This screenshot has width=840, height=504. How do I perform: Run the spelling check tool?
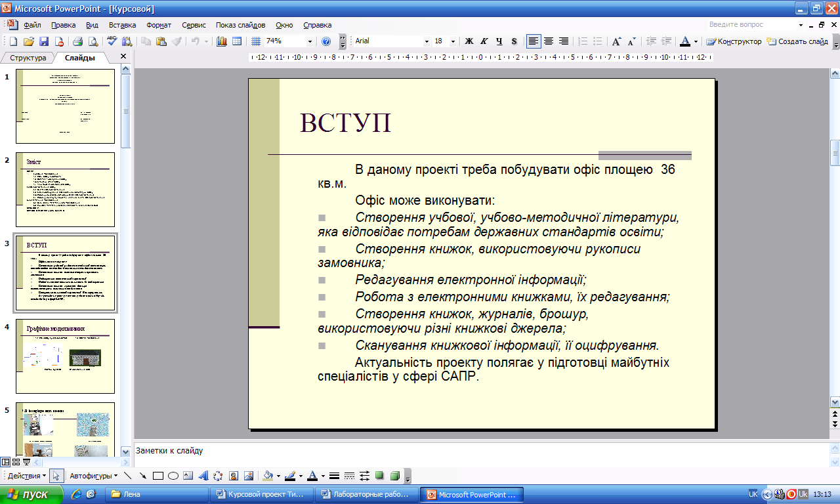tap(112, 41)
